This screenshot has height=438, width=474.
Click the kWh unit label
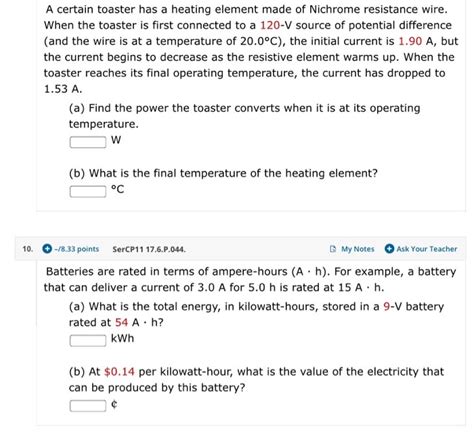pyautogui.click(x=122, y=339)
